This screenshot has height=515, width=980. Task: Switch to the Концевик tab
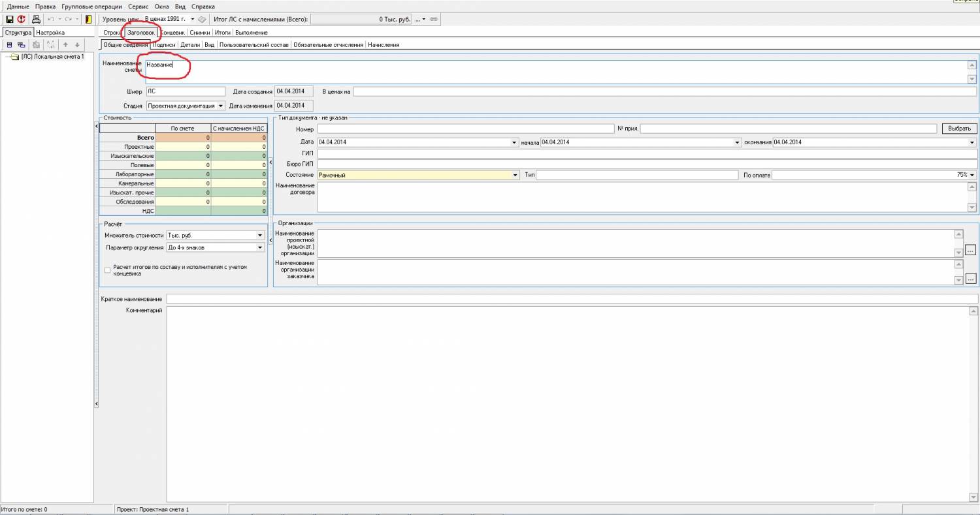pyautogui.click(x=173, y=32)
